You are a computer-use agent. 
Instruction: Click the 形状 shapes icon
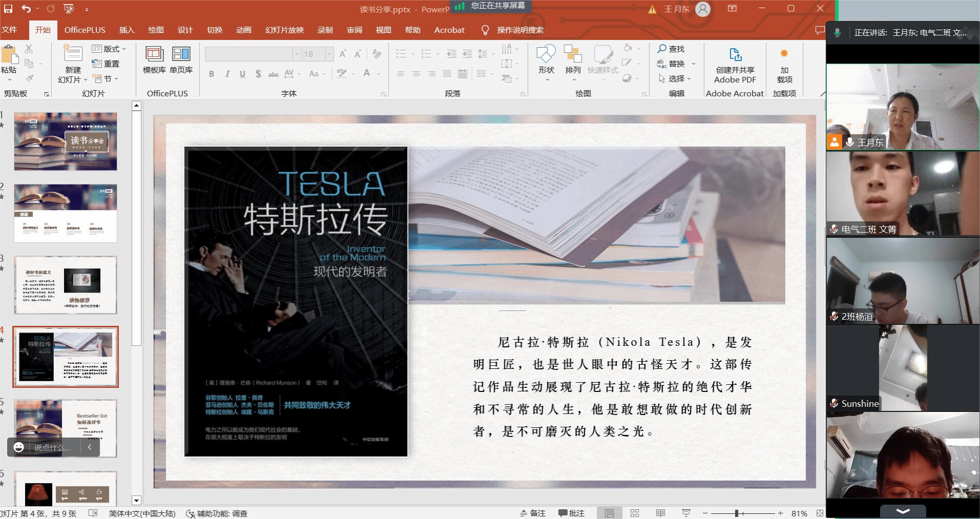[x=546, y=55]
